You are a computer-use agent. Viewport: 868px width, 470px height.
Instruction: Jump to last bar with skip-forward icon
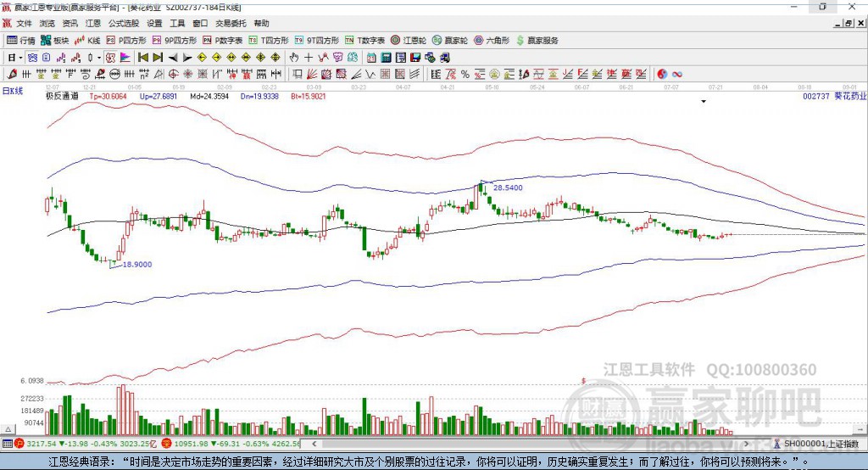[x=158, y=58]
